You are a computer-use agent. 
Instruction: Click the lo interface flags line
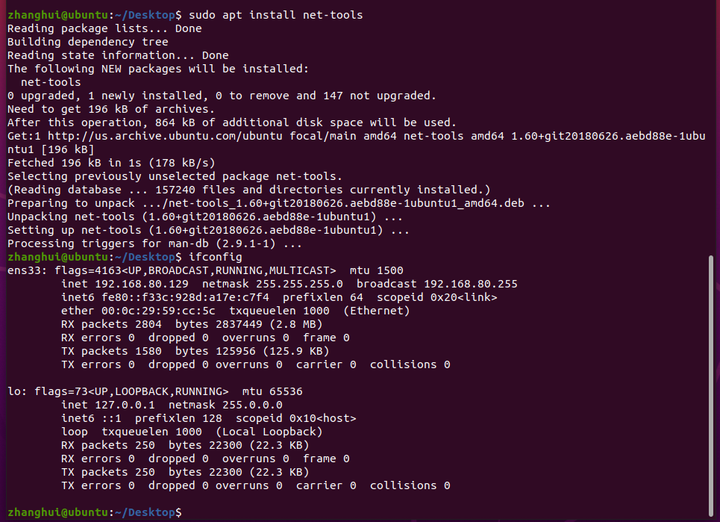pos(155,392)
